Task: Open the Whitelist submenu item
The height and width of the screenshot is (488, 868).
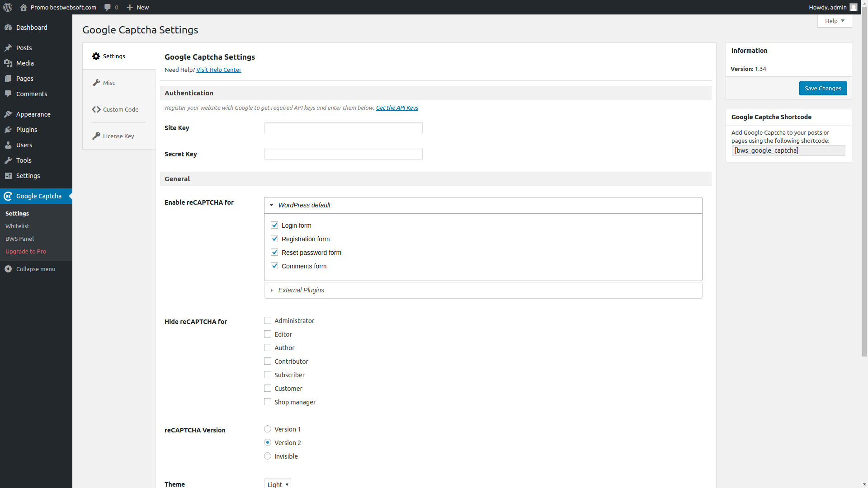Action: click(17, 226)
